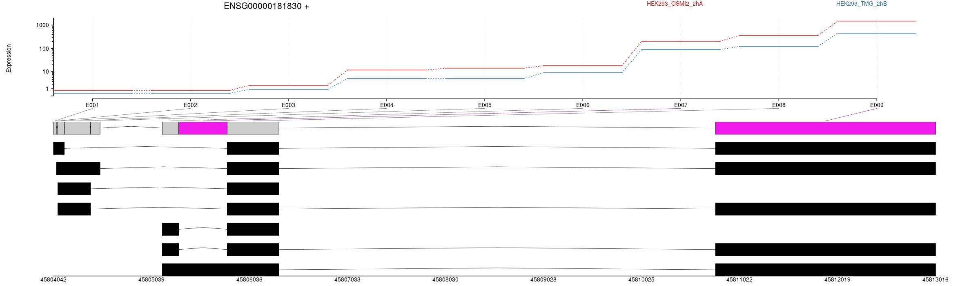Click the E006 exon axis label

[583, 105]
